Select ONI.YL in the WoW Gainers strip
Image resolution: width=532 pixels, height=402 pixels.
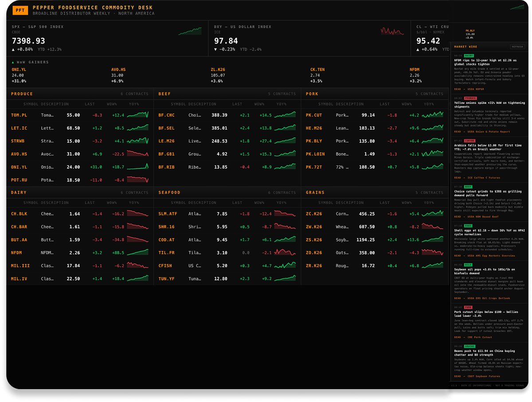click(19, 70)
